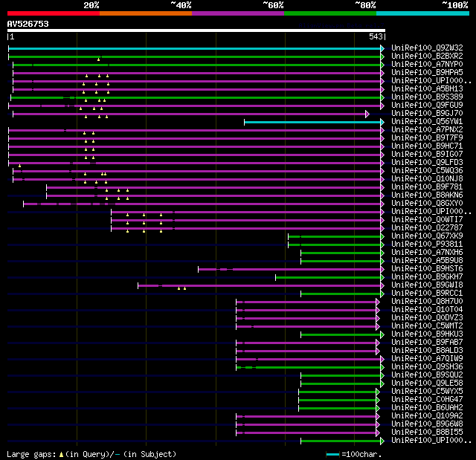Click label UniRef100_B8ALD3
The height and width of the screenshot is (460, 476).
click(x=427, y=351)
